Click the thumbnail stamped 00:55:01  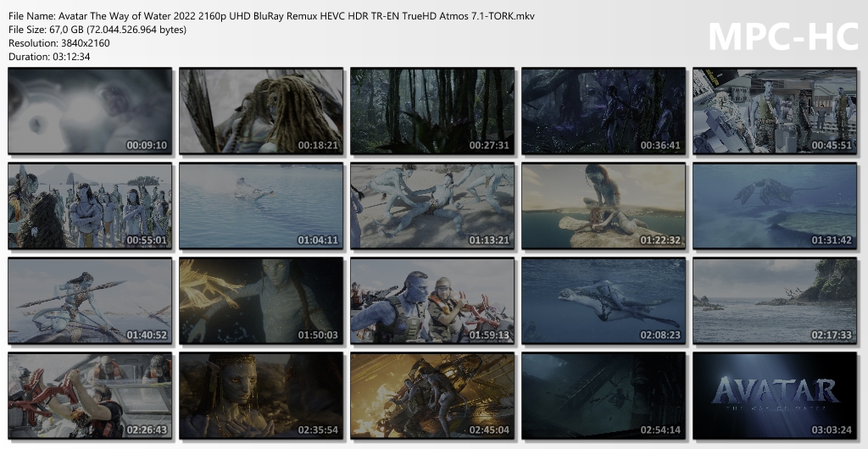click(90, 206)
